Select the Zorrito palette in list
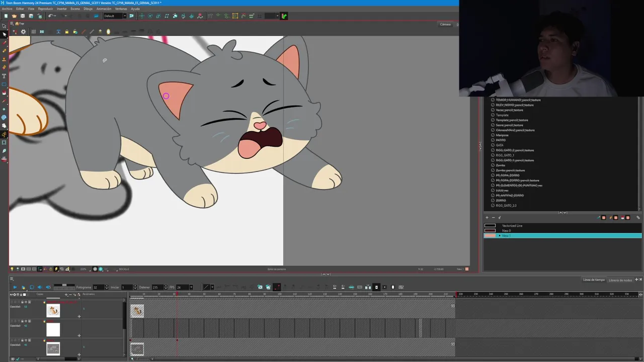Screen dimensions: 644x362 (x=501, y=165)
